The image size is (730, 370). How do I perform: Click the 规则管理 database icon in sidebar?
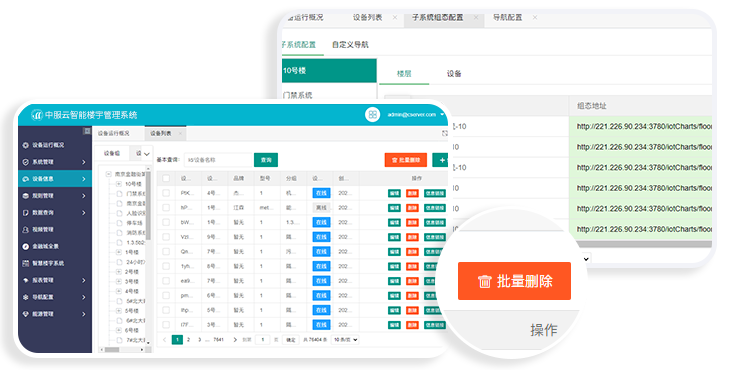coord(26,196)
